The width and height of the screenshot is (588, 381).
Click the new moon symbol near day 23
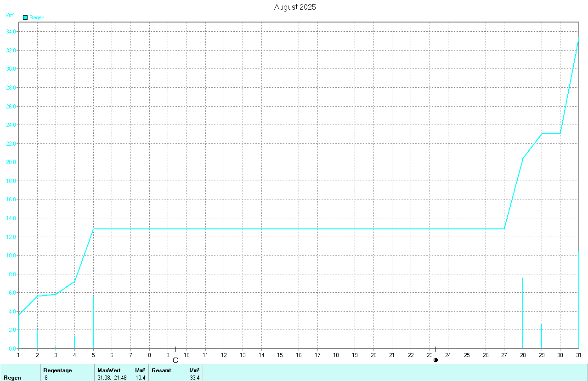435,360
